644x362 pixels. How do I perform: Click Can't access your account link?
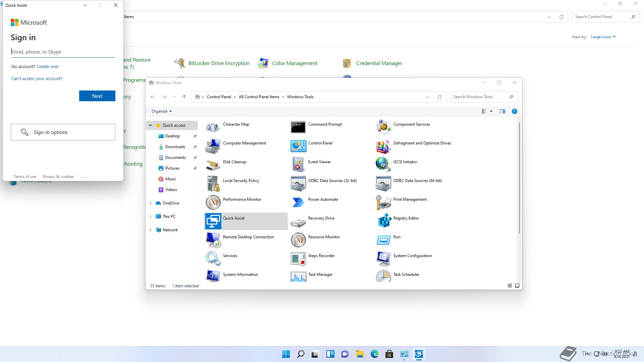pyautogui.click(x=37, y=78)
